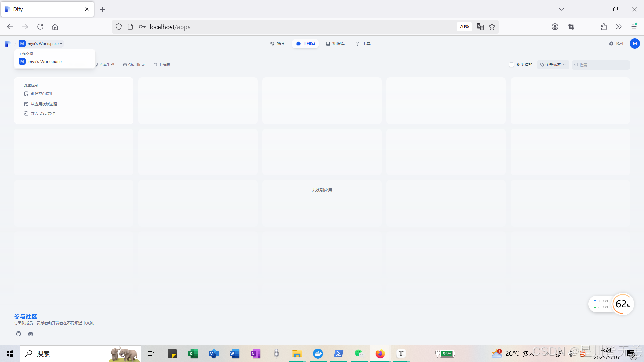The width and height of the screenshot is (644, 362).
Task: Switch to the 知识库 tab
Action: (x=335, y=44)
